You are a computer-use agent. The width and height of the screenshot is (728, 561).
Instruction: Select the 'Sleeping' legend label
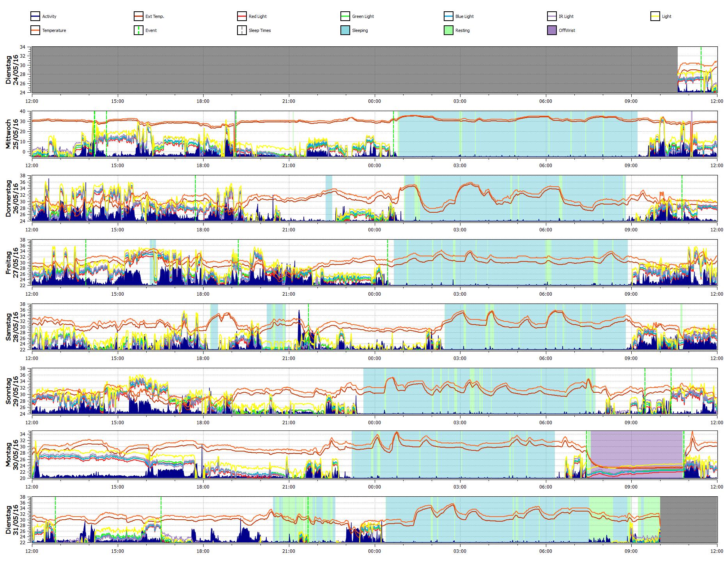tap(360, 30)
